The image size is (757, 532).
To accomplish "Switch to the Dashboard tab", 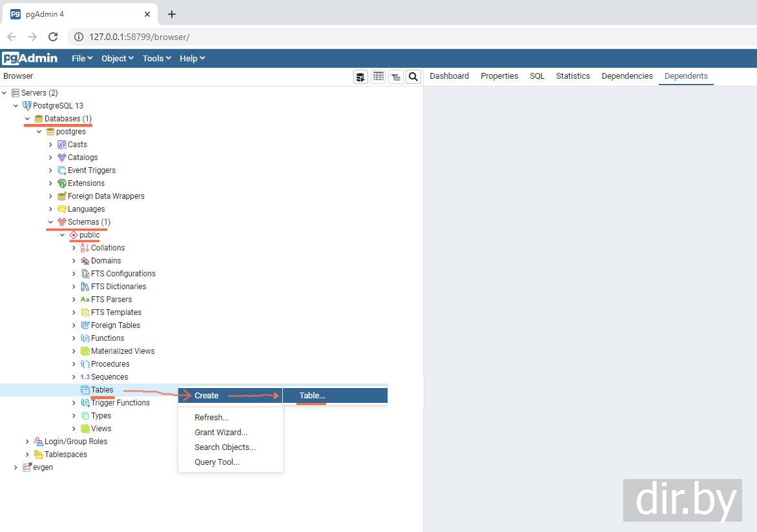I will (449, 76).
